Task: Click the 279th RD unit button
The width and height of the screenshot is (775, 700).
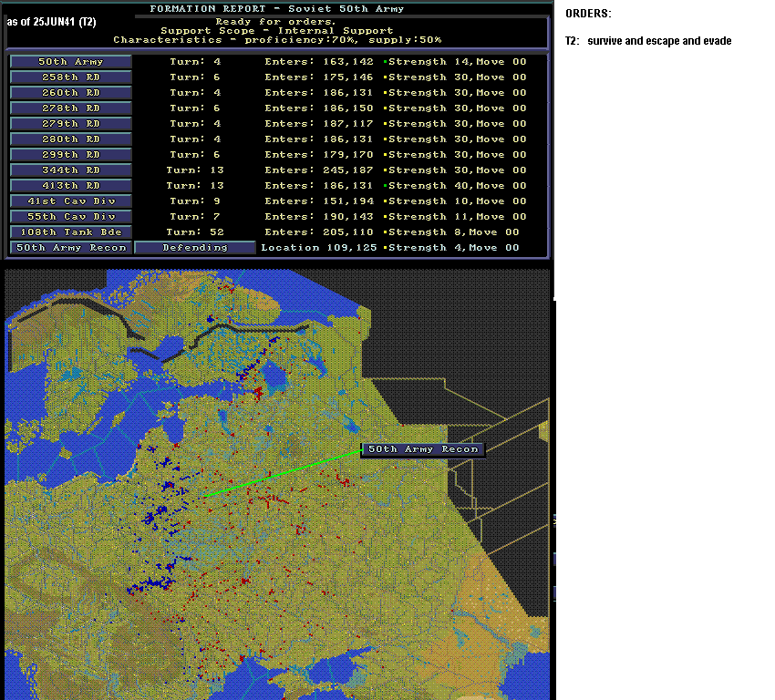Action: 71,123
